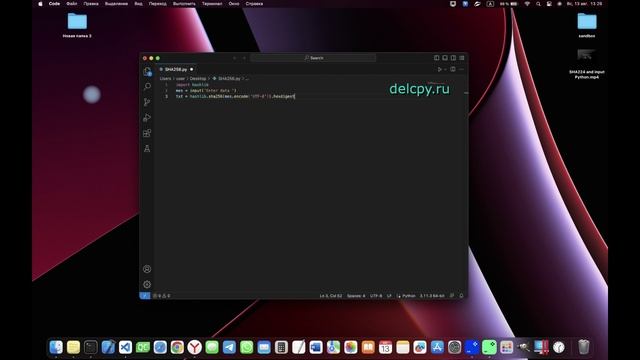Open the Правка menu
The width and height of the screenshot is (640, 360).
91,4
